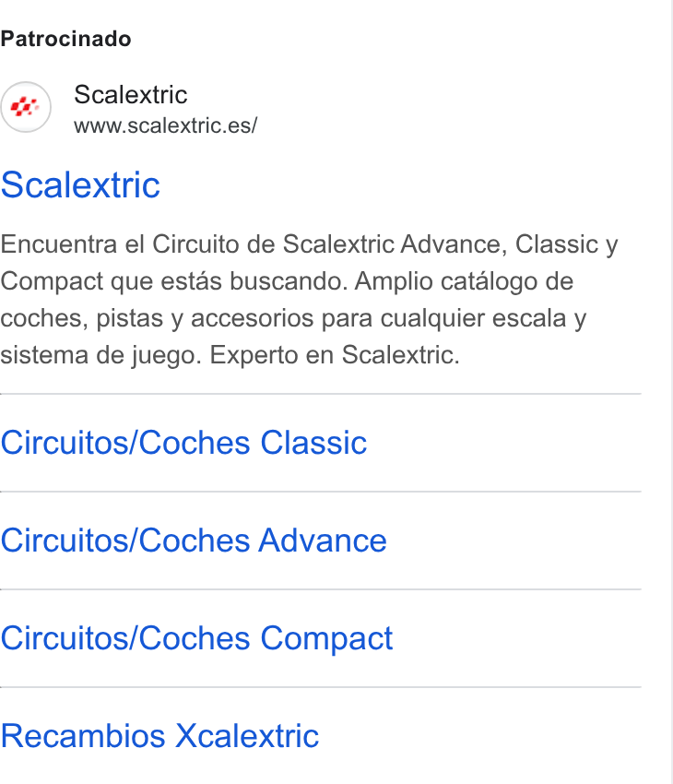This screenshot has height=784, width=673.
Task: Click the red checkered Scalextric favicon
Action: tap(26, 107)
